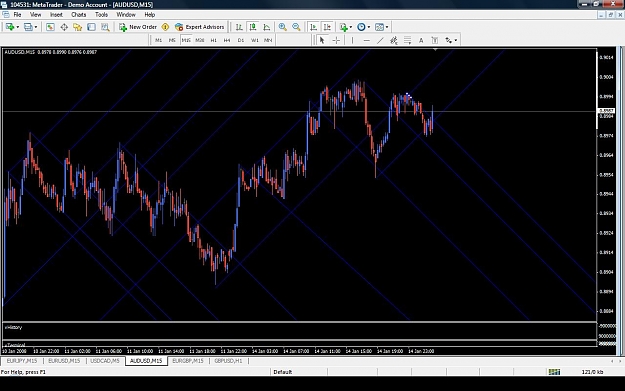Image resolution: width=625 pixels, height=391 pixels.
Task: Expand the Templates dropdown arrow
Action: tap(387, 27)
